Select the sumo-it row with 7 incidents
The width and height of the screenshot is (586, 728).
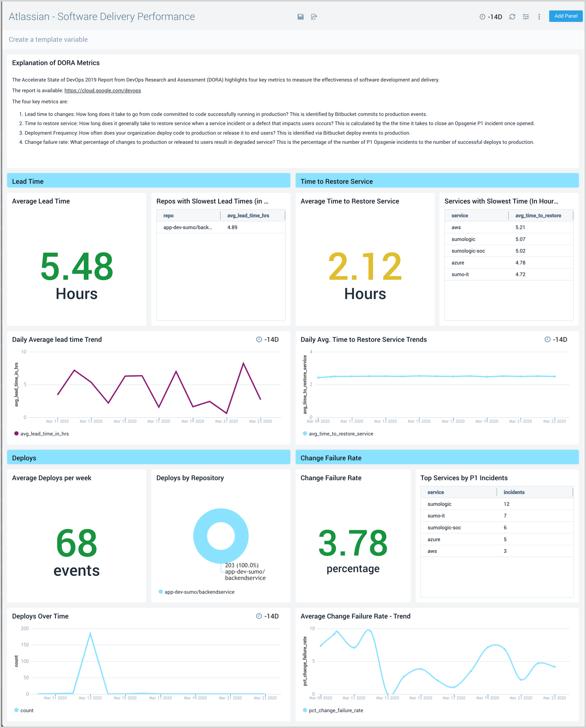click(x=497, y=516)
